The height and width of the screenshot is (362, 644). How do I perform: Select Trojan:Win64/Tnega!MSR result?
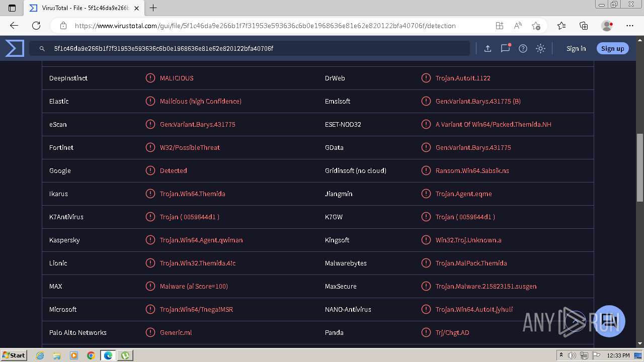[x=196, y=309]
